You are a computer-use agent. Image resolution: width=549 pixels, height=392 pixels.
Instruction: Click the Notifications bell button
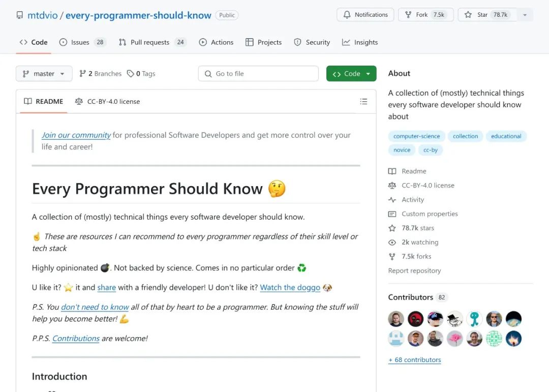[x=365, y=15]
